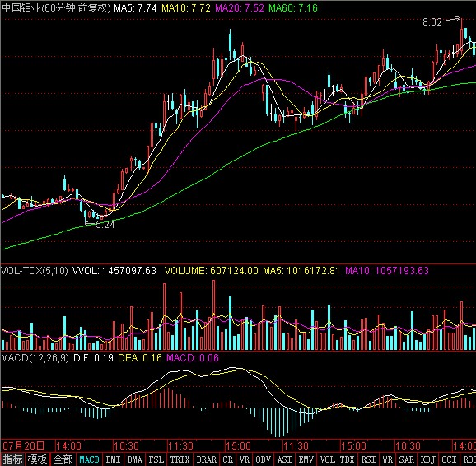Click the 中国铝业 chart title
This screenshot has width=476, height=466.
tap(21, 8)
